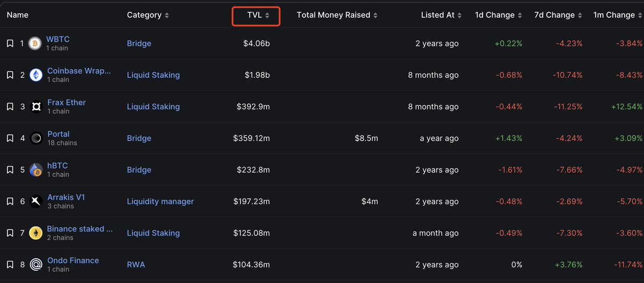Click the Coinbase Wrapped Ether logo icon
644x283 pixels.
click(x=36, y=75)
